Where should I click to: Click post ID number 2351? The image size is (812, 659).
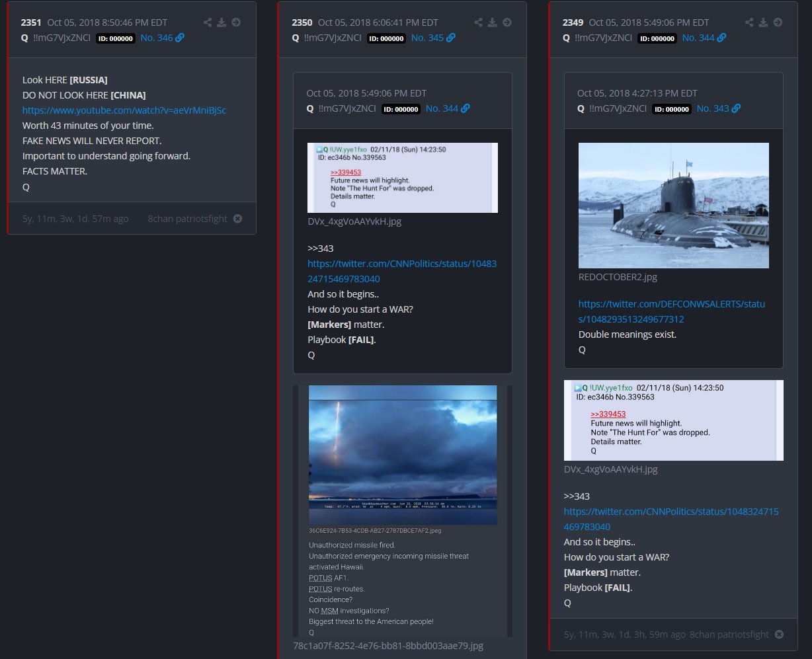31,22
